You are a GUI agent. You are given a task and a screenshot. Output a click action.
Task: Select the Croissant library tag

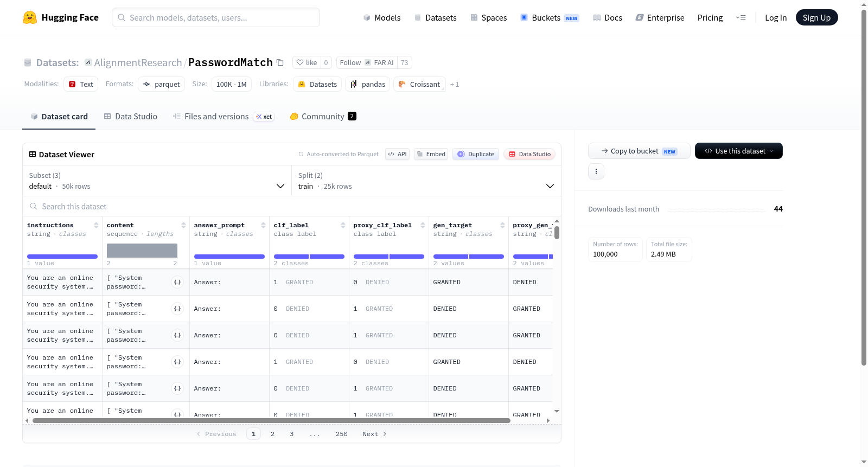click(x=419, y=84)
